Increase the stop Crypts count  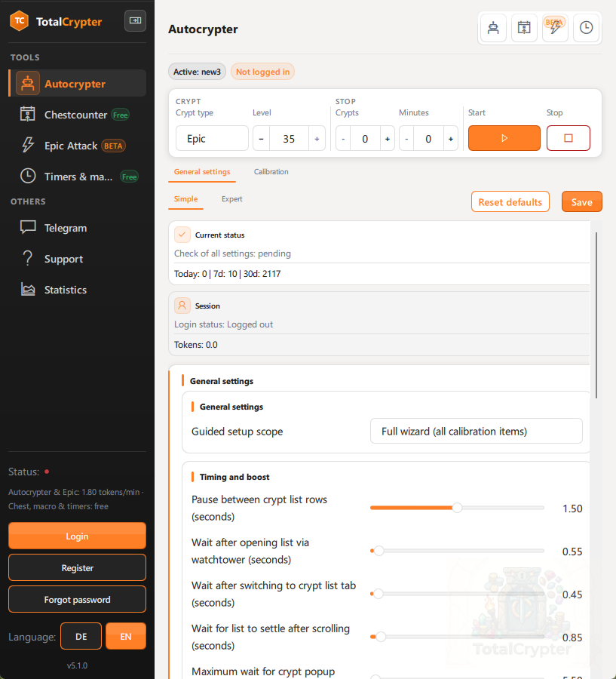point(388,139)
